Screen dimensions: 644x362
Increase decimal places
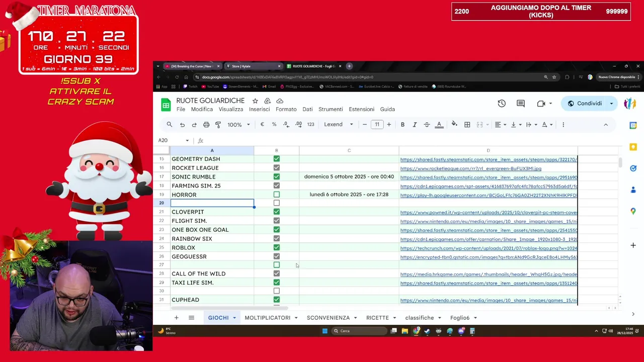[298, 125]
